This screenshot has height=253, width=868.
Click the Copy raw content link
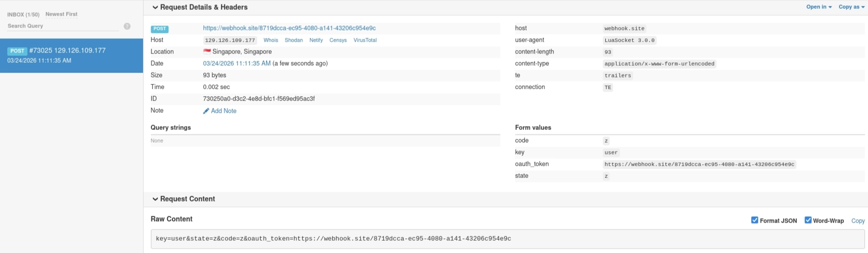(858, 221)
